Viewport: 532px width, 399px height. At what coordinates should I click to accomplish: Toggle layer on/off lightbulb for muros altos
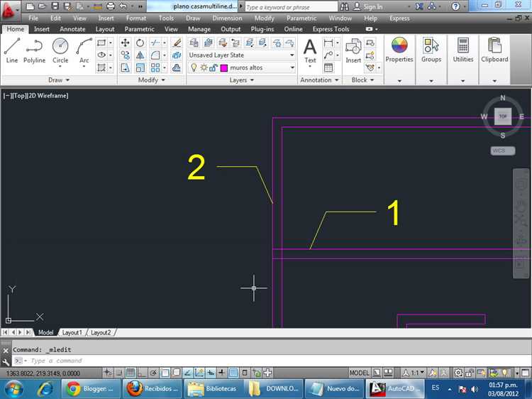194,67
